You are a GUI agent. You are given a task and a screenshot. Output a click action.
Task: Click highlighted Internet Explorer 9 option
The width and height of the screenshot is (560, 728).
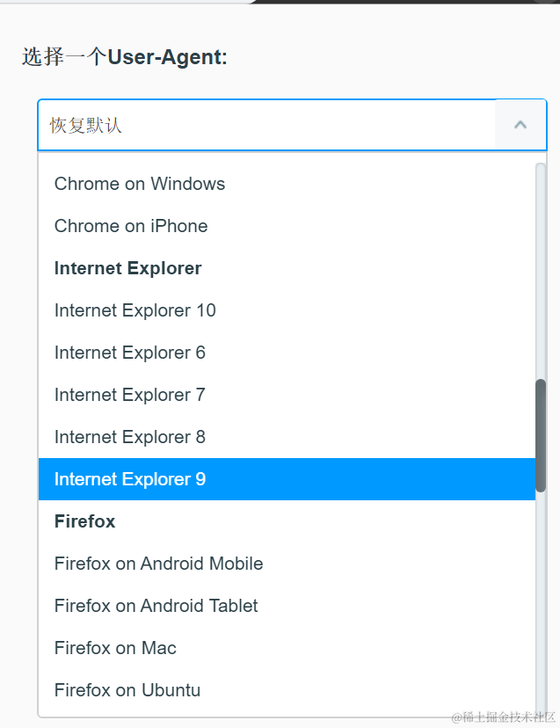point(129,479)
